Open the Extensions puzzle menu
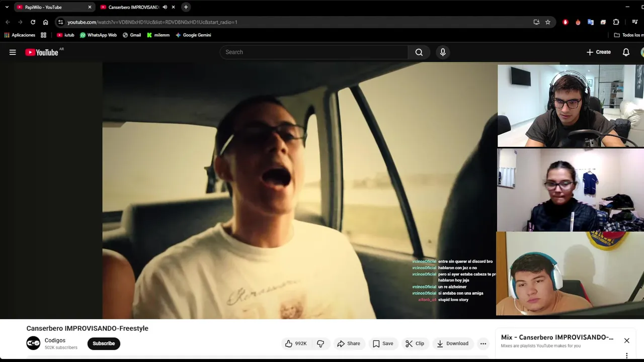Viewport: 644px width, 362px height. [x=616, y=22]
